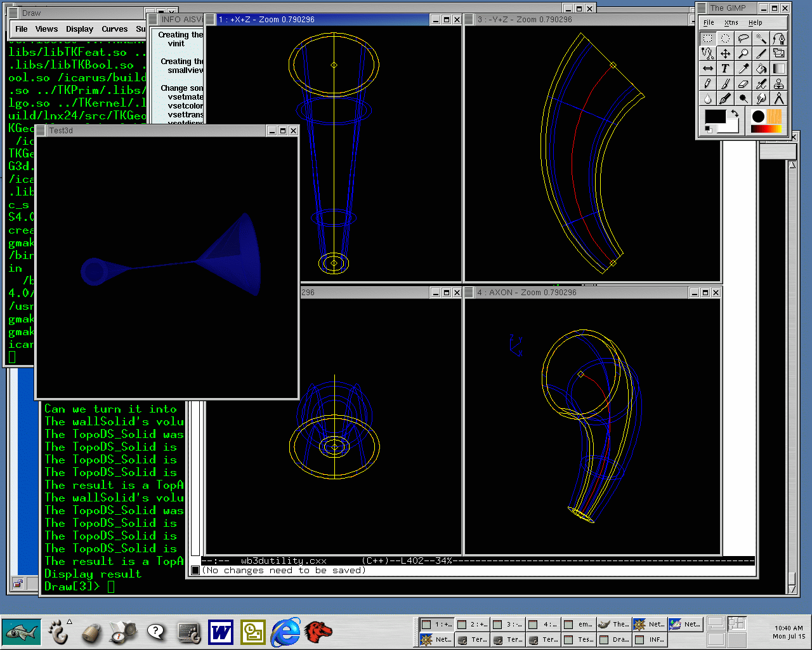Screen dimensions: 812x650
Task: Open the orange wood pattern selector
Action: (x=774, y=116)
